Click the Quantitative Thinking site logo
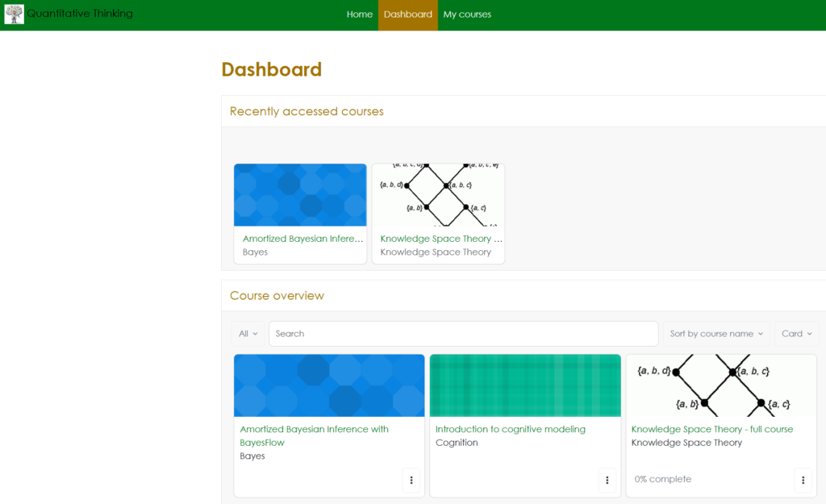 pyautogui.click(x=14, y=14)
